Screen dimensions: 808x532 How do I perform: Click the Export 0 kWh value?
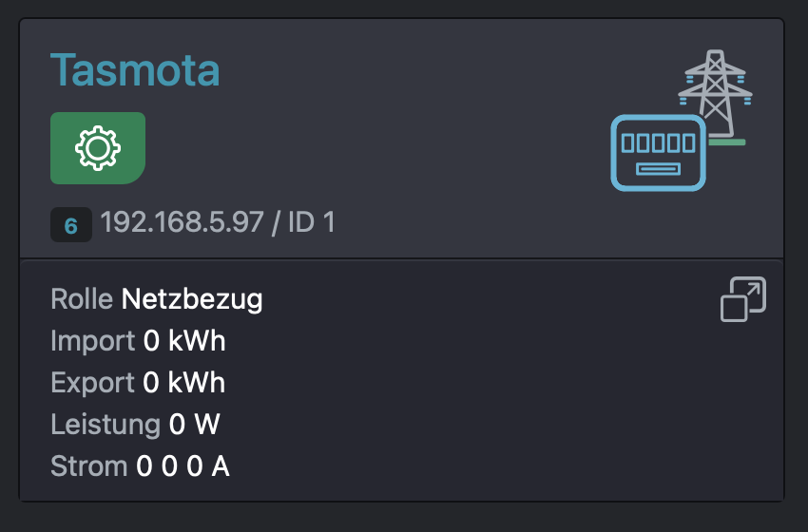click(184, 383)
